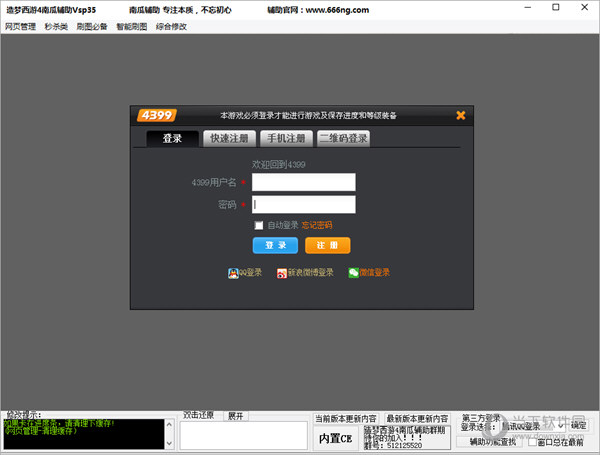Open the 智能刷图 menu
This screenshot has height=455, width=600.
(x=132, y=26)
